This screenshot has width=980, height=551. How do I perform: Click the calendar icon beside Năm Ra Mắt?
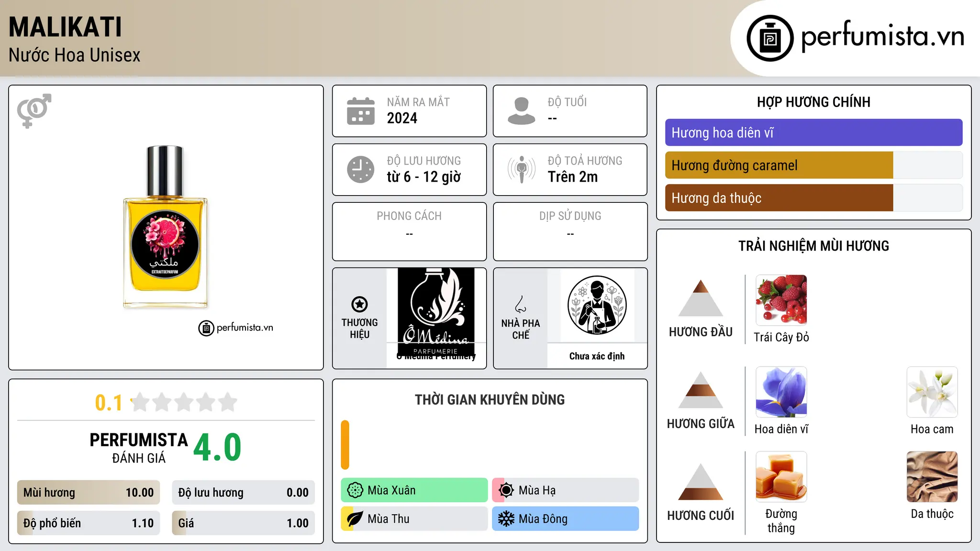coord(361,111)
